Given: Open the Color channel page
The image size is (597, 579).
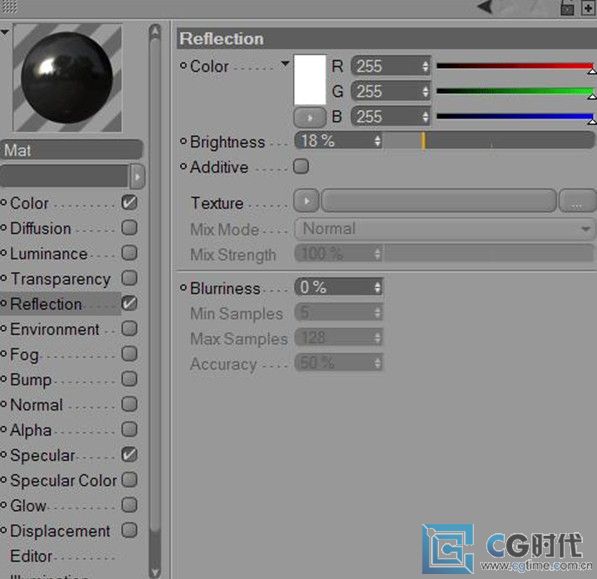Looking at the screenshot, I should 29,203.
